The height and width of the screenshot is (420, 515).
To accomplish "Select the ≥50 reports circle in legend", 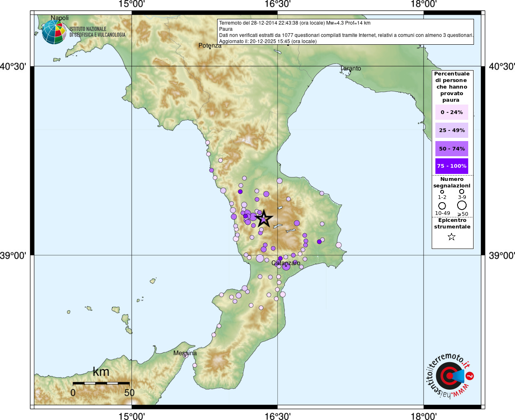I will click(x=462, y=205).
